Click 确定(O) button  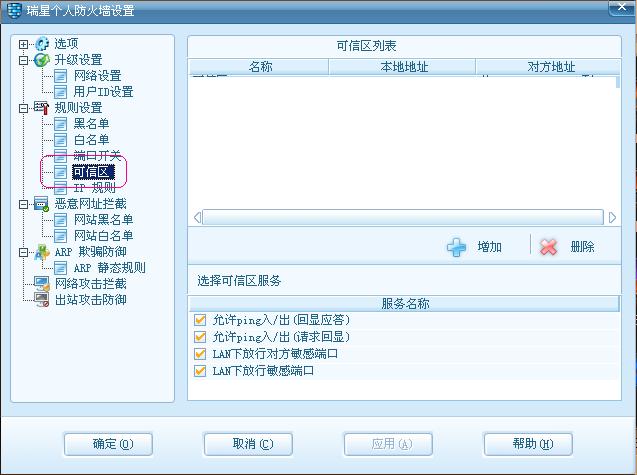(108, 444)
